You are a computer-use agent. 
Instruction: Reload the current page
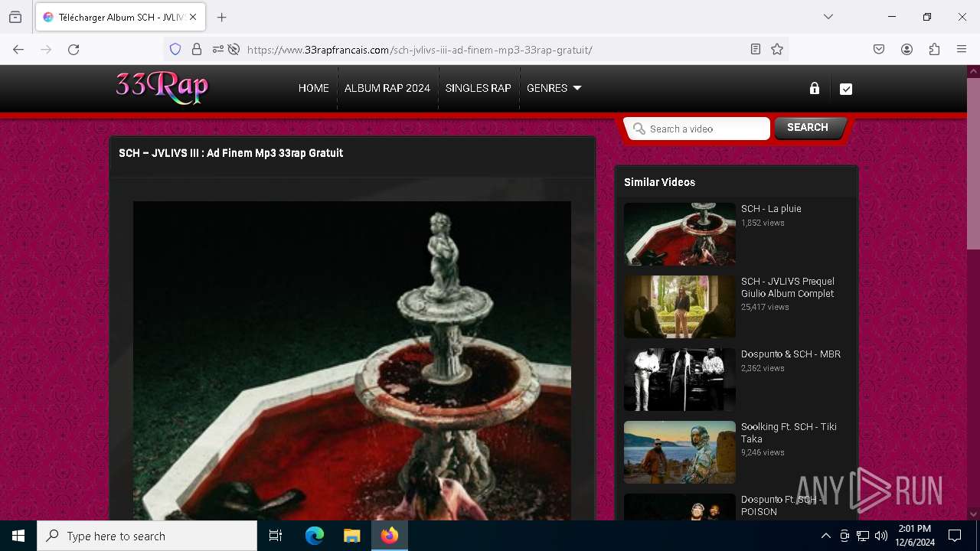pos(73,49)
